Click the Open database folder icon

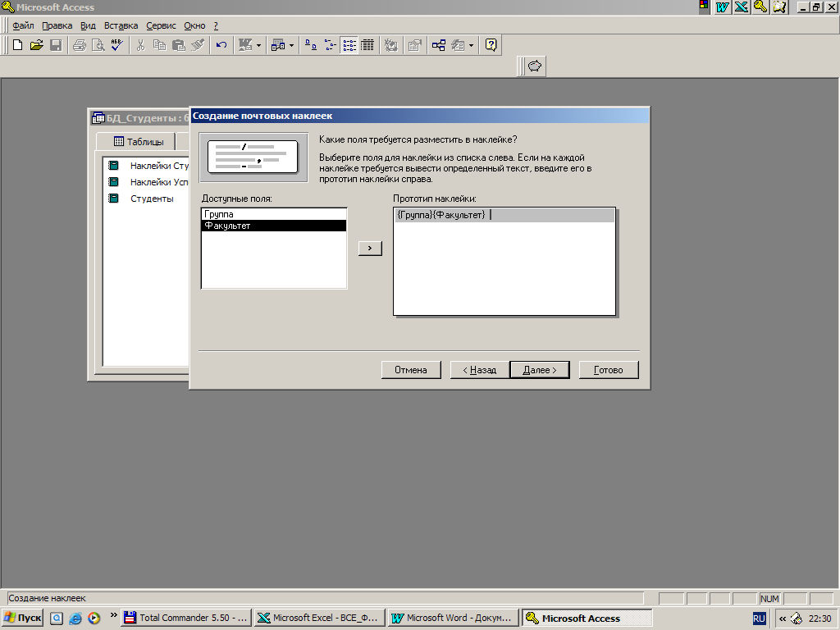tap(36, 45)
